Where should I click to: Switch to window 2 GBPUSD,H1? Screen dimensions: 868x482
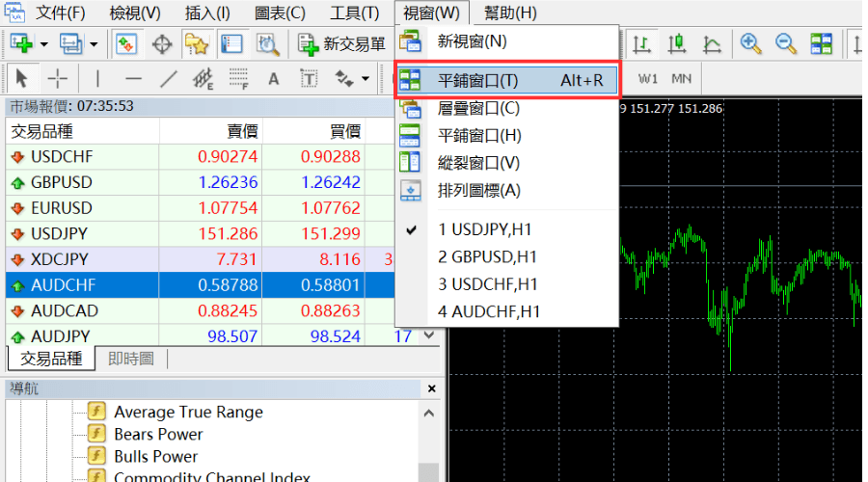coord(506,256)
